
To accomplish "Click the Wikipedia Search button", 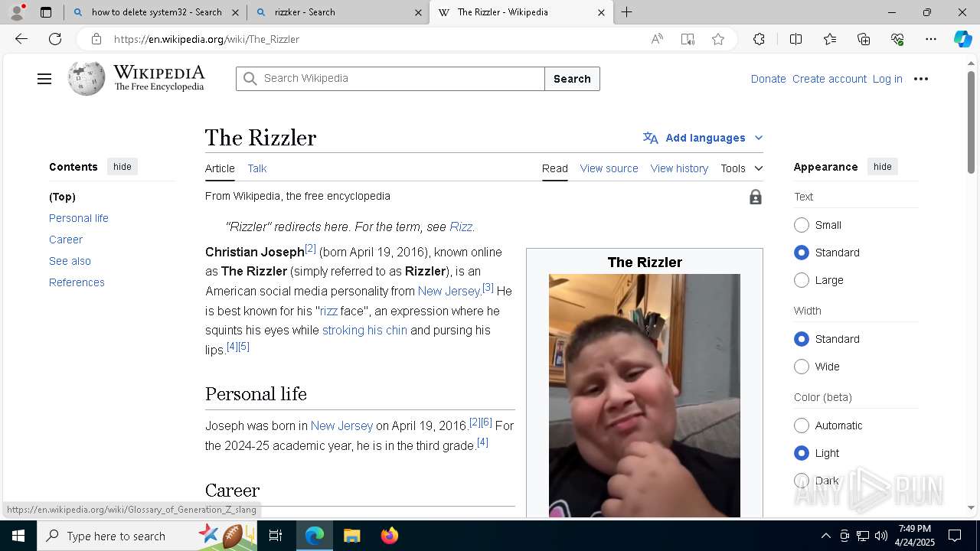I will [572, 79].
